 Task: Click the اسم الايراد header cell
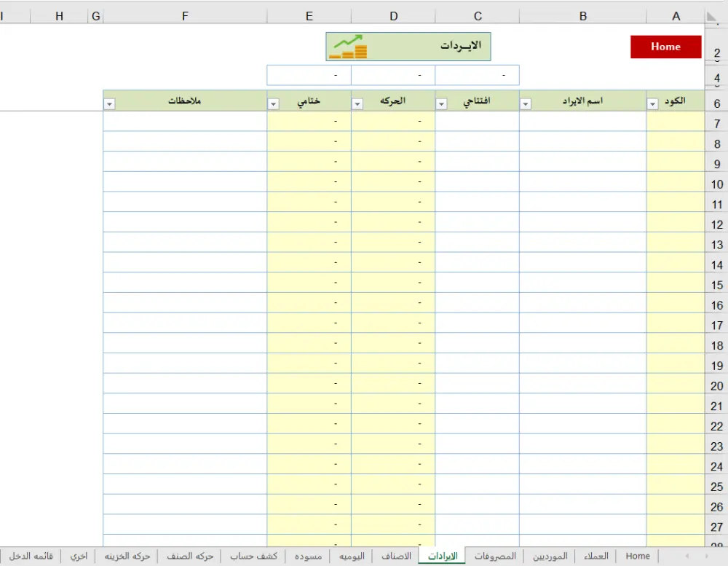(582, 101)
